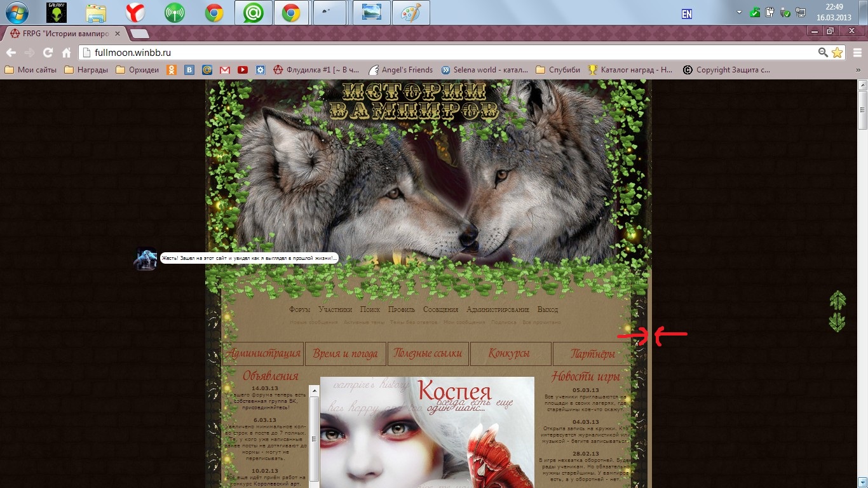Reload the page with the refresh icon
This screenshot has height=488, width=868.
(x=48, y=53)
